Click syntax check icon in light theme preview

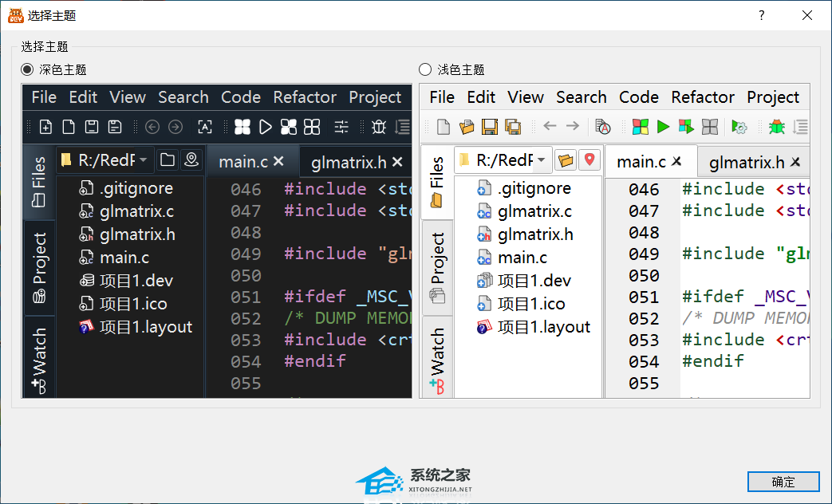(603, 127)
